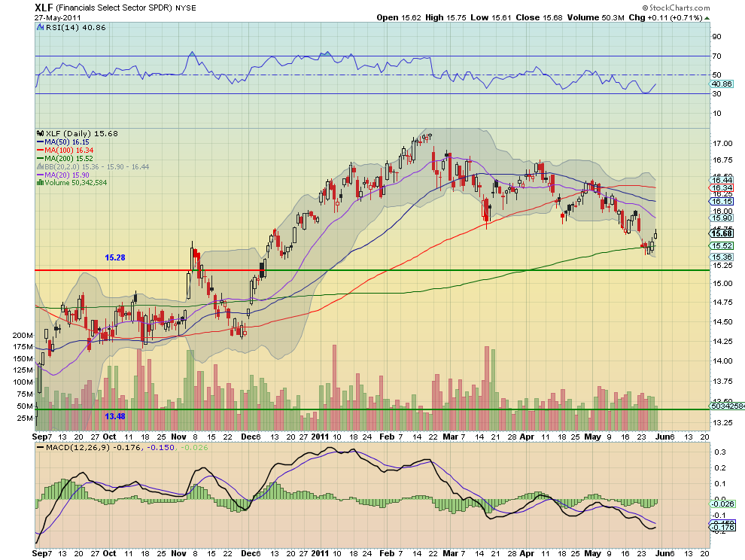
Task: Click the blue 13.48 support annotation
Action: [x=115, y=416]
